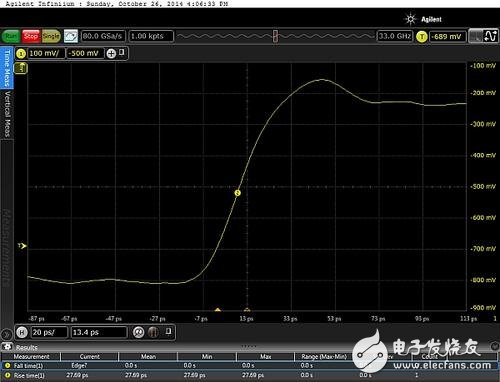Screen dimensions: 500x382
Task: Click the auto scale waveform icon
Action: [x=71, y=36]
